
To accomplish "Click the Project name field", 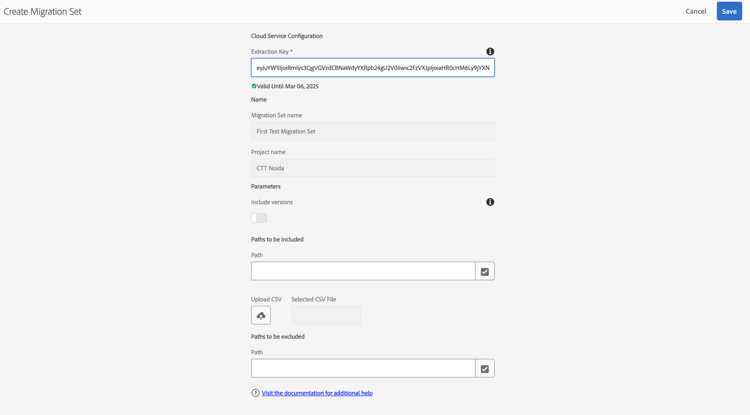I will [372, 168].
